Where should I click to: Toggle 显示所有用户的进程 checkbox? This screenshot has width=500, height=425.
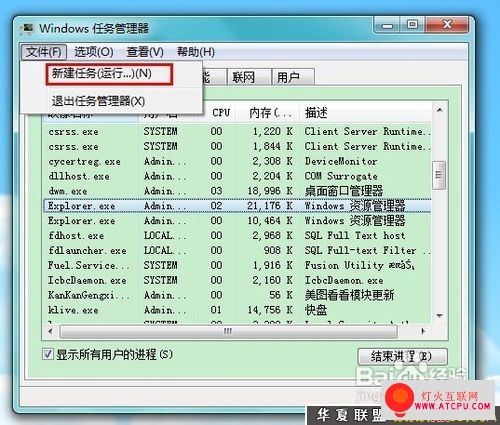[x=48, y=354]
